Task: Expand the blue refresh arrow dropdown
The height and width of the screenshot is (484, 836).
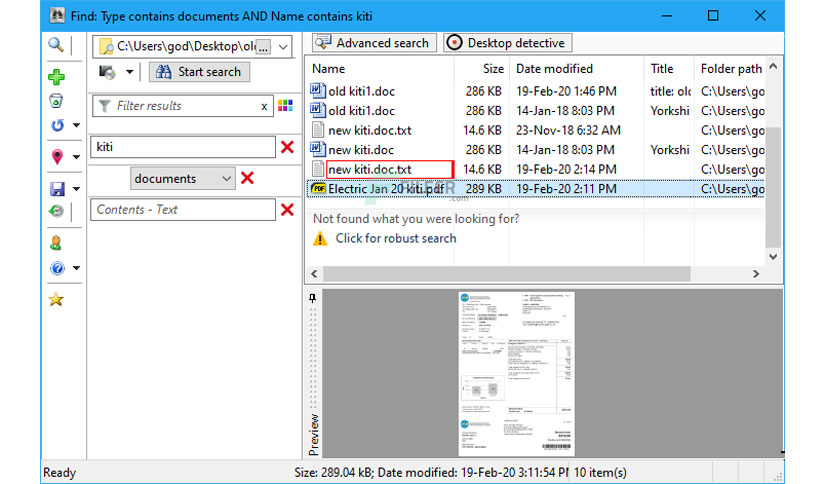Action: [76, 125]
